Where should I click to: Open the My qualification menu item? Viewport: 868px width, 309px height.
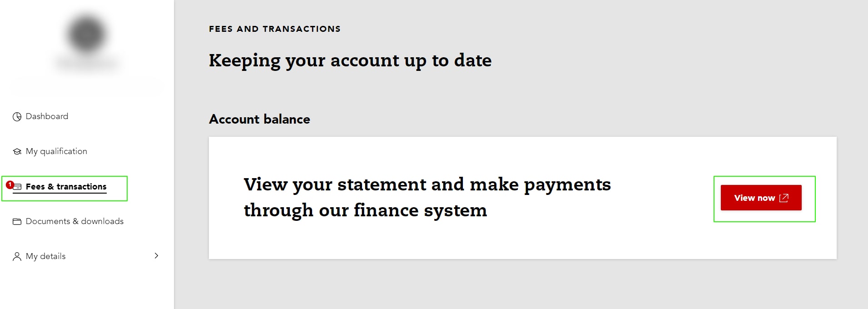click(x=56, y=151)
